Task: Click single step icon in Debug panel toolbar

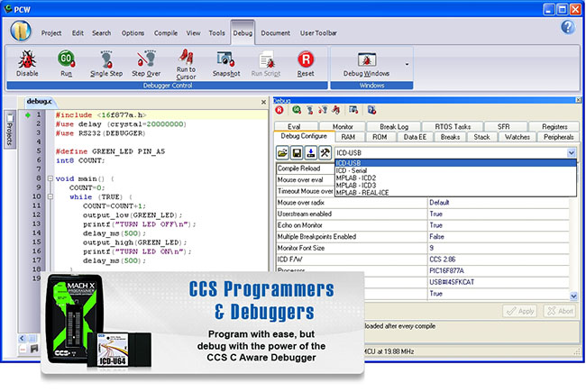Action: (310, 110)
